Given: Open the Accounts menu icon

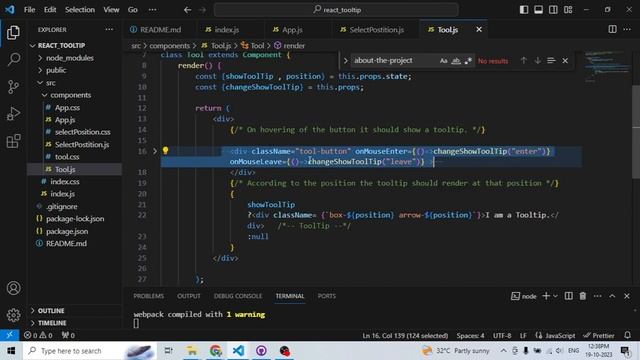Looking at the screenshot, I should click(13, 288).
